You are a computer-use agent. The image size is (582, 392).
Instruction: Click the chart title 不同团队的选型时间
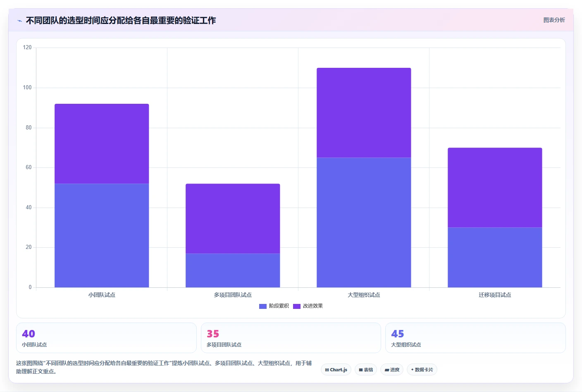(x=121, y=20)
